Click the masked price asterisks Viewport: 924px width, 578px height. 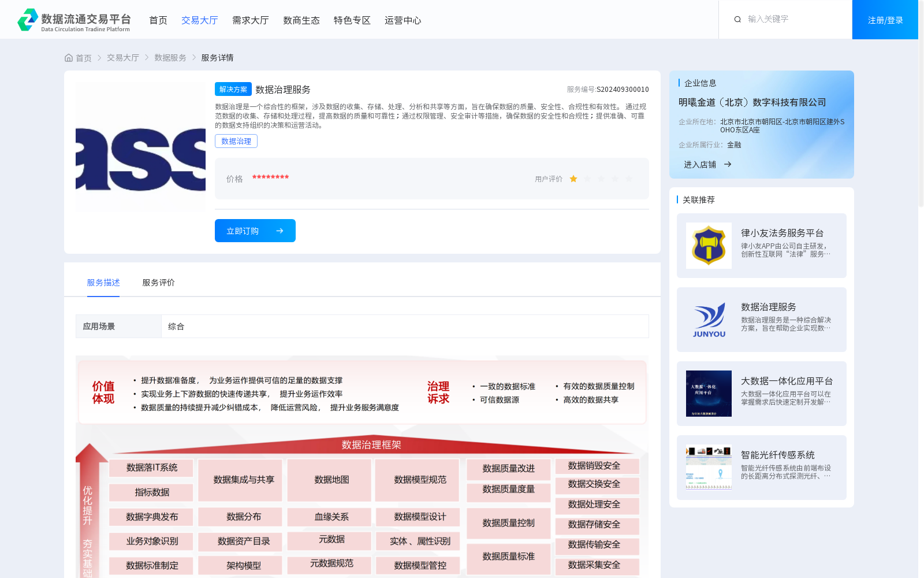(270, 177)
